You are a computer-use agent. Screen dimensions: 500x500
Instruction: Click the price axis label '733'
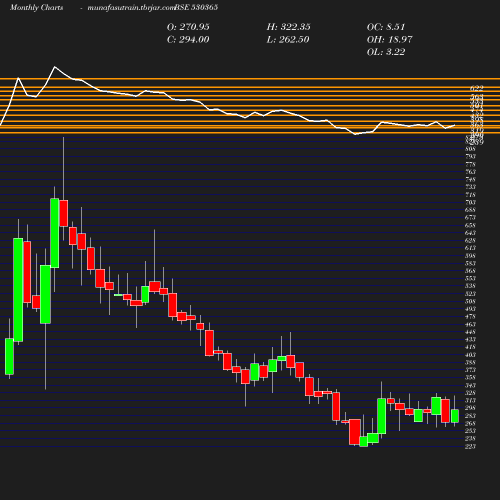point(470,187)
